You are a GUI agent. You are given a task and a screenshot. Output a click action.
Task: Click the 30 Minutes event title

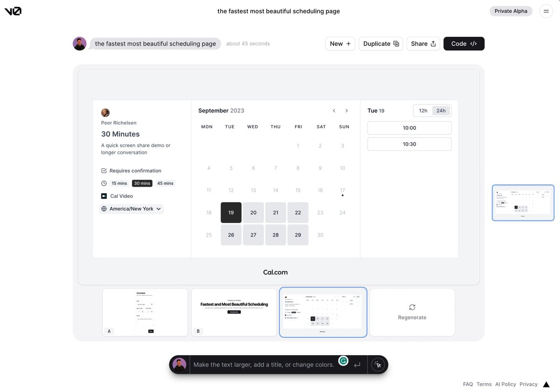pyautogui.click(x=120, y=134)
